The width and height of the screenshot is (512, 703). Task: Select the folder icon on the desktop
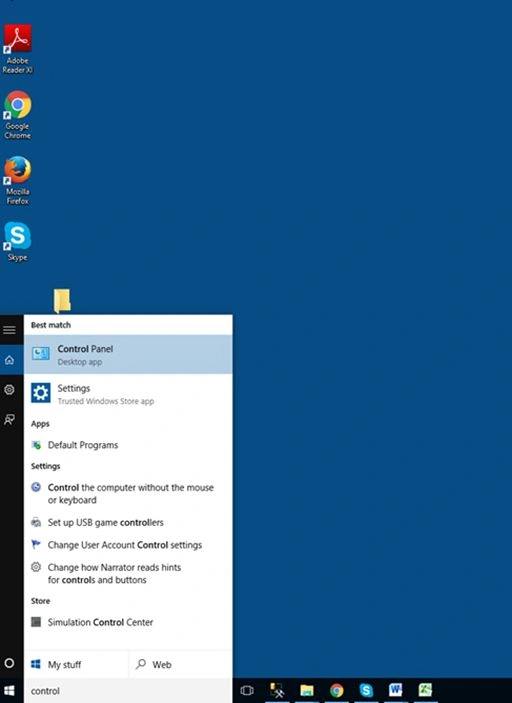click(62, 300)
